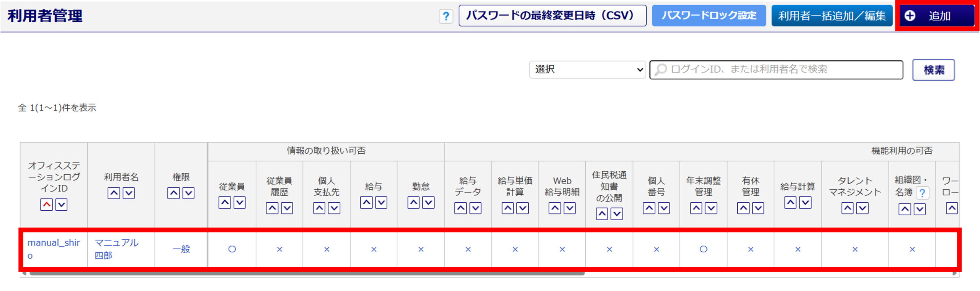Sort 給与計算 descending

tap(805, 202)
